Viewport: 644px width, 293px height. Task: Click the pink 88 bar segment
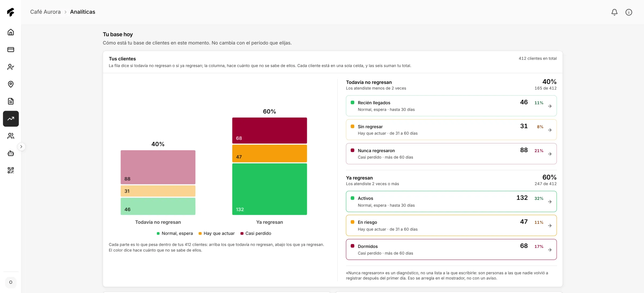click(158, 167)
